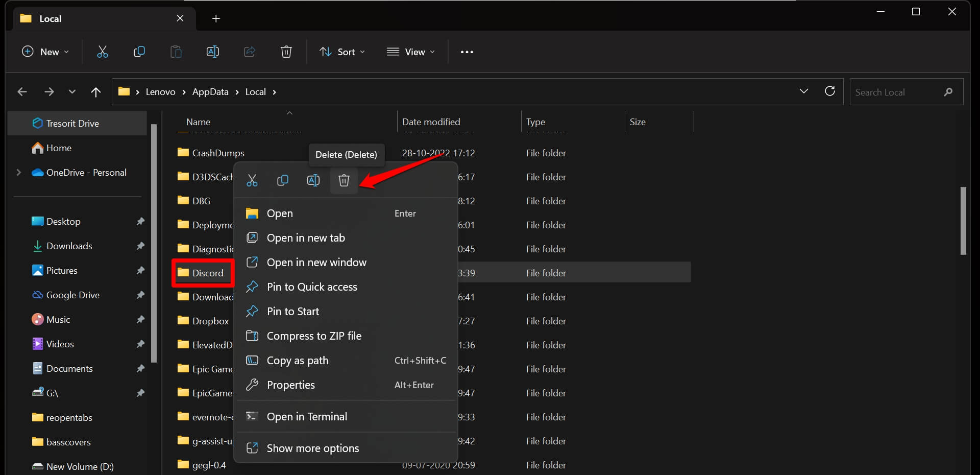This screenshot has width=980, height=475.
Task: Open the View dropdown menu
Action: [x=411, y=52]
